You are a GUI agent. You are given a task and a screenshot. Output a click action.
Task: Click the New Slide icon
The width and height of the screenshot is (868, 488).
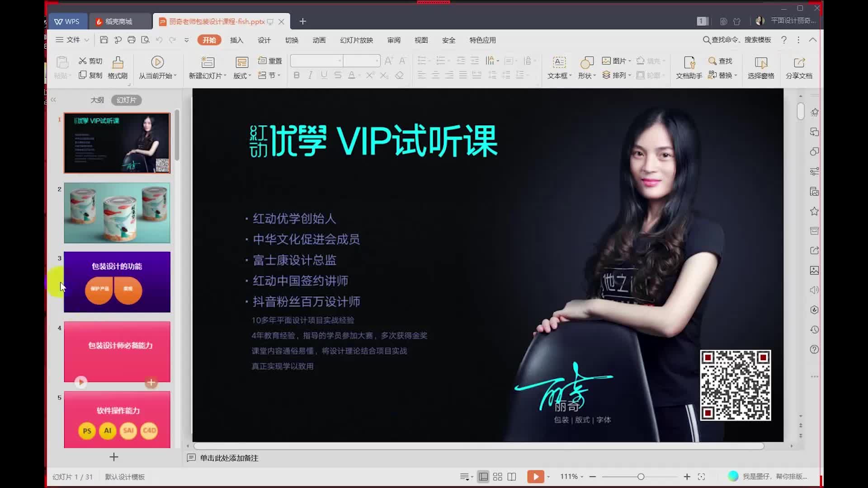pyautogui.click(x=208, y=62)
